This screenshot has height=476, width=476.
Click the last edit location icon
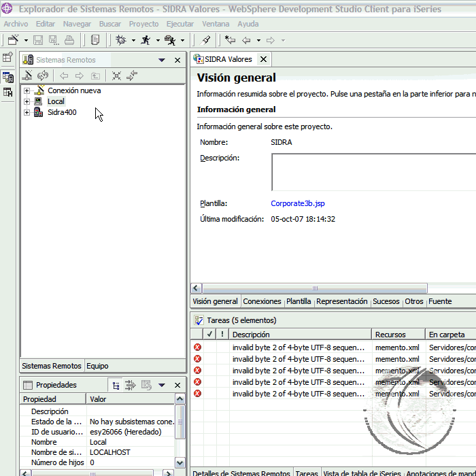[230, 39]
